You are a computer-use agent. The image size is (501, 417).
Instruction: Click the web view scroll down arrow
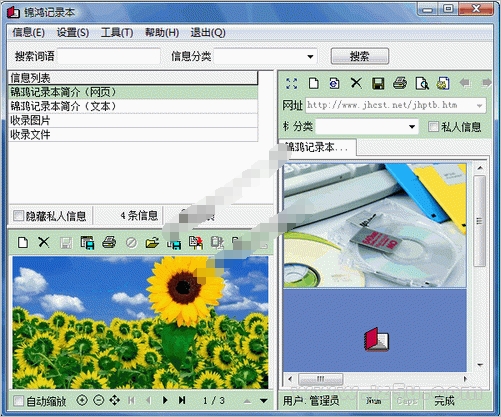pyautogui.click(x=480, y=365)
